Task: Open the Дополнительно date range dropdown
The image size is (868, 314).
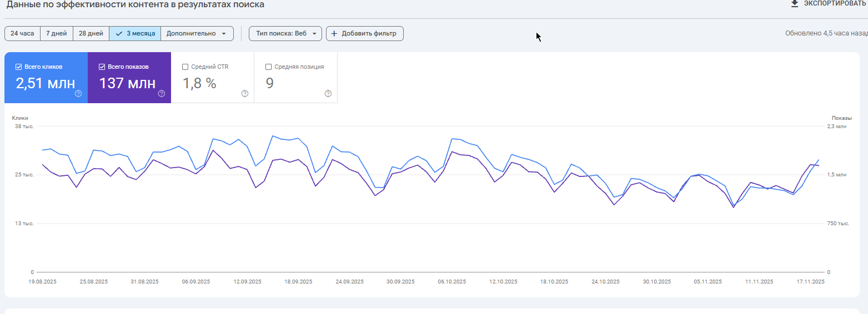Action: [x=197, y=34]
